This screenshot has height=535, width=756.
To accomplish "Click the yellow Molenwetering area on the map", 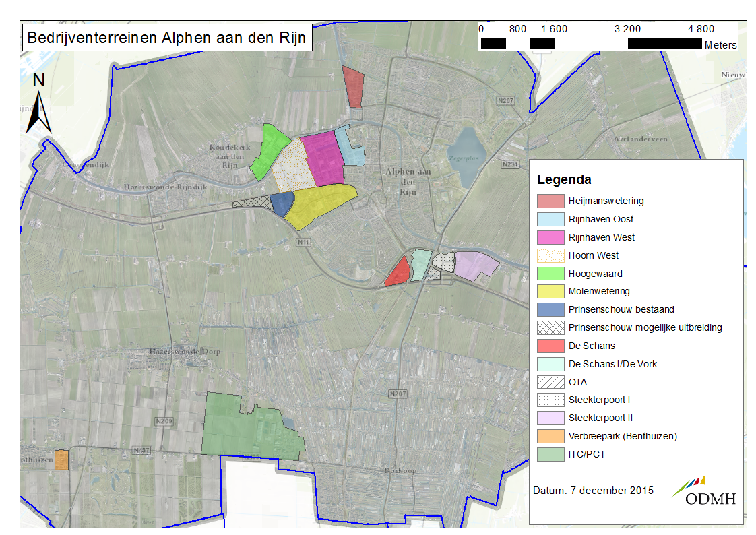I will pyautogui.click(x=317, y=204).
